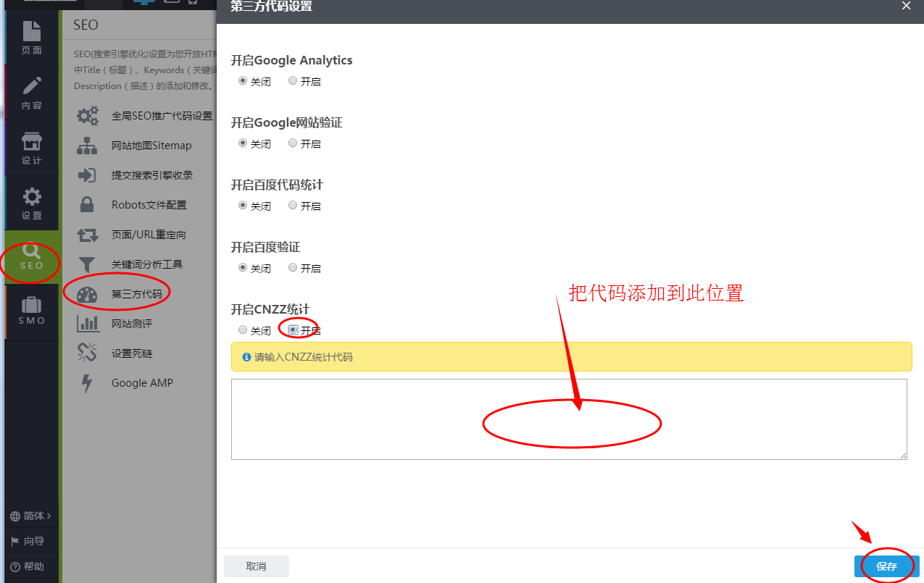Click the lock icon for Robots文件配置
This screenshot has height=583, width=924.
pos(87,204)
